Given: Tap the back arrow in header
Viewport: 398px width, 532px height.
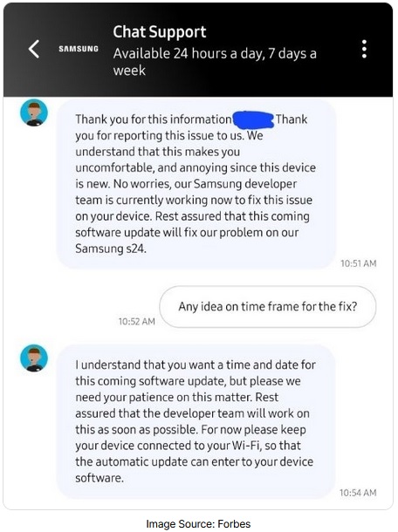Looking at the screenshot, I should pos(34,49).
